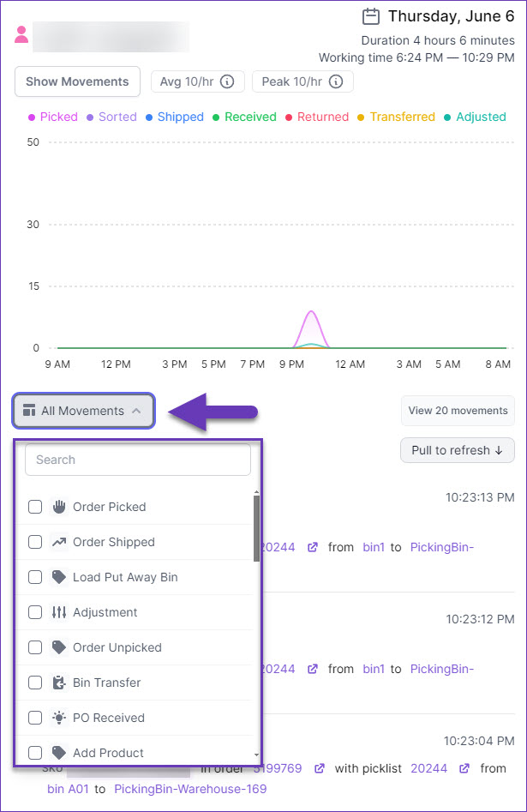
Task: Click the info icon beside Avg 10/hr
Action: pos(227,82)
